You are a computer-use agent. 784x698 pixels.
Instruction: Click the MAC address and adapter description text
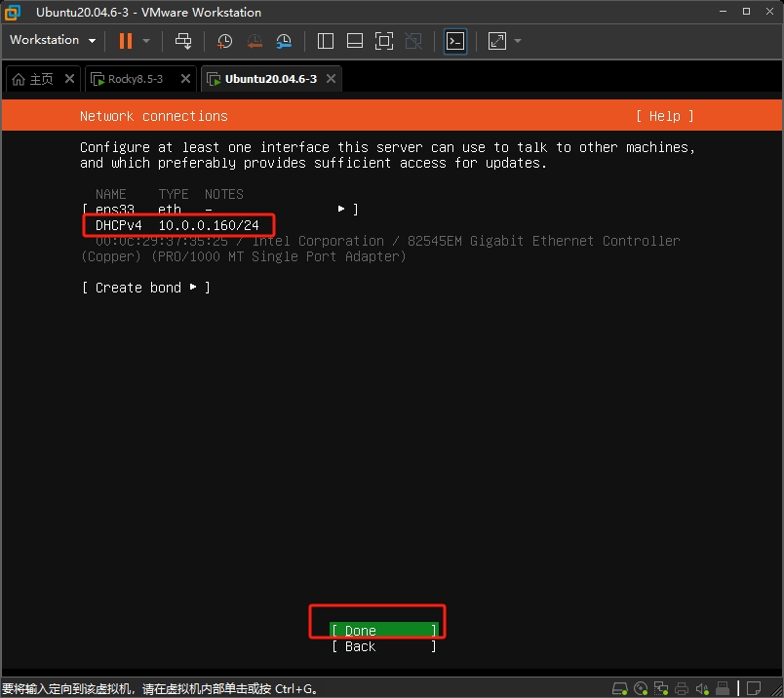pyautogui.click(x=380, y=249)
